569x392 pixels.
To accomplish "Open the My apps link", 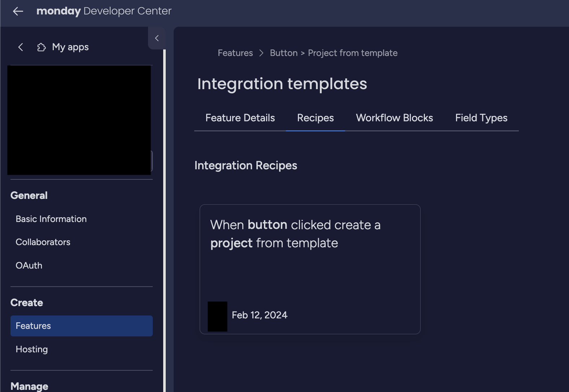I will tap(70, 47).
